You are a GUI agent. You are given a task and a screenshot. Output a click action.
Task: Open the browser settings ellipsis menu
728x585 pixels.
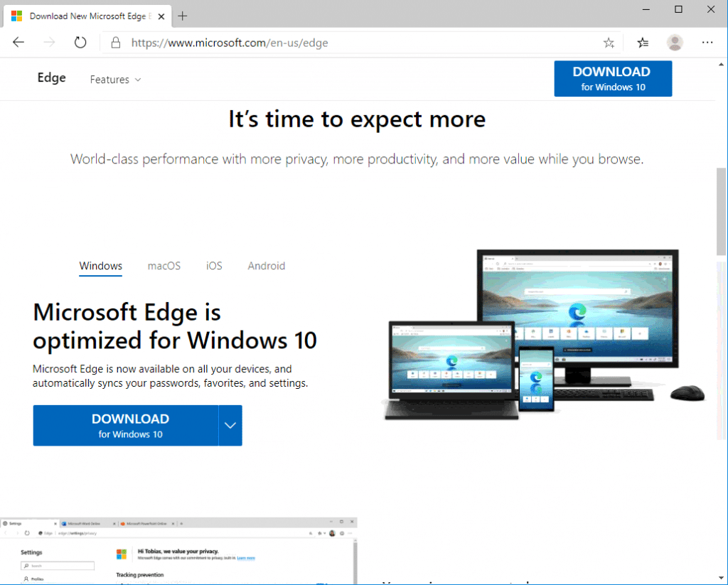(x=707, y=43)
